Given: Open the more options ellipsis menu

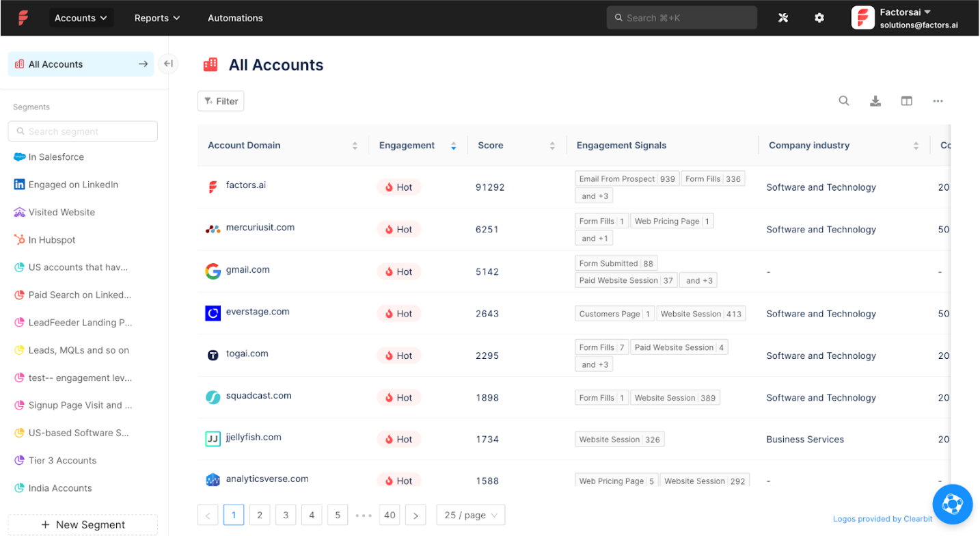Looking at the screenshot, I should click(938, 100).
